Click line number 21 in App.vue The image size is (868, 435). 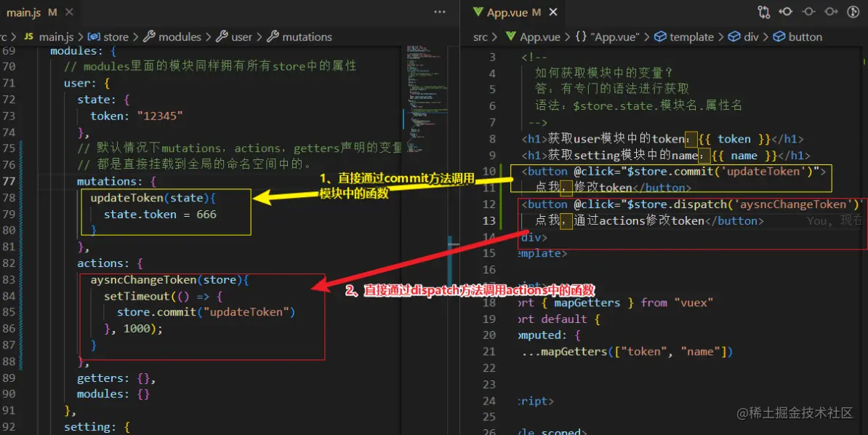pos(489,351)
